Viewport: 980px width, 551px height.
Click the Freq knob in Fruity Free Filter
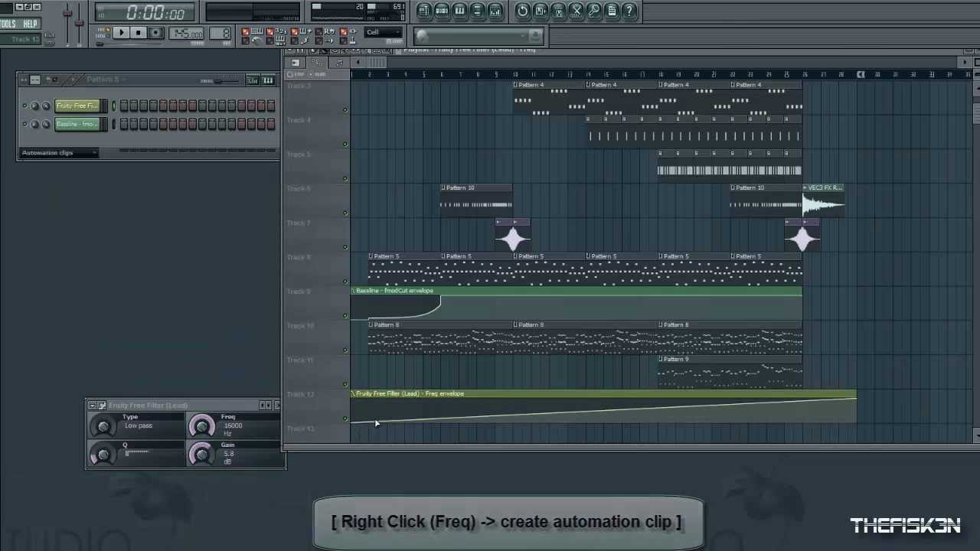(202, 426)
